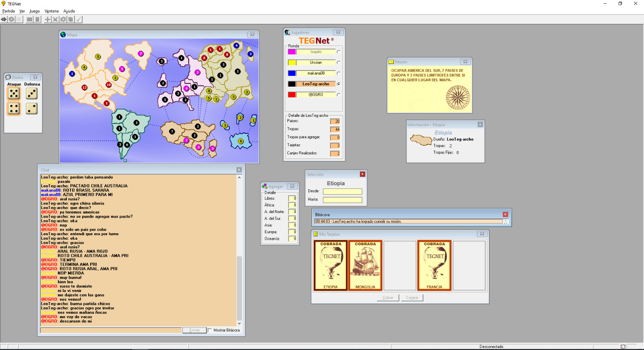The image size is (644, 350).
Task: Click the compass rose on Misión card
Action: 458,98
